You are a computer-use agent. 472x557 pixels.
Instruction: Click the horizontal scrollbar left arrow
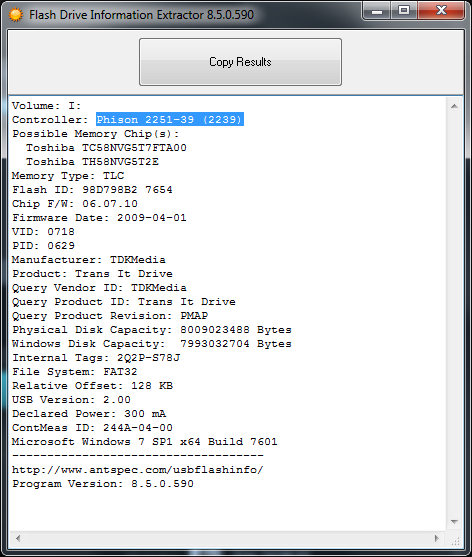coord(18,538)
